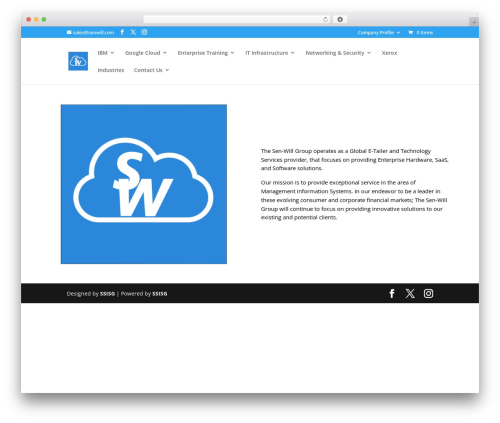Click the SSISG link after Powered by

click(160, 294)
